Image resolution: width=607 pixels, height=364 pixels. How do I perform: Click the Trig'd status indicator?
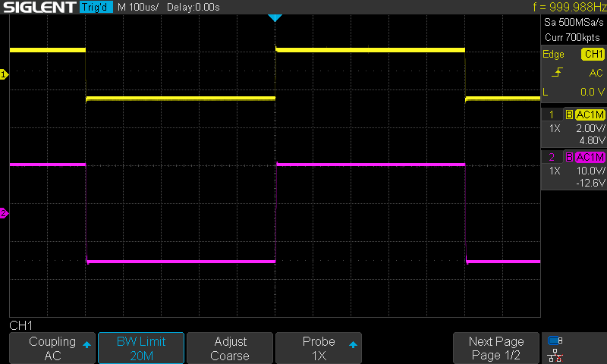(x=96, y=7)
